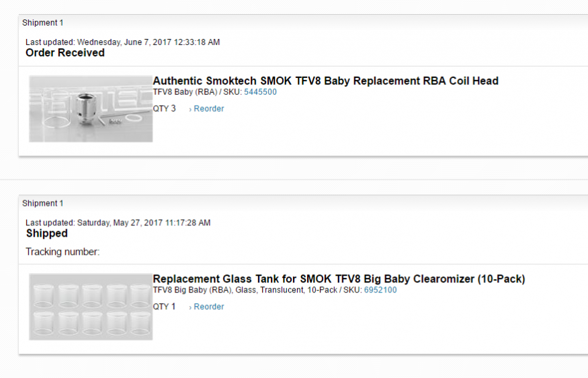Viewport: 588px width, 378px height.
Task: Click the QTY 3 quantity text
Action: [165, 108]
